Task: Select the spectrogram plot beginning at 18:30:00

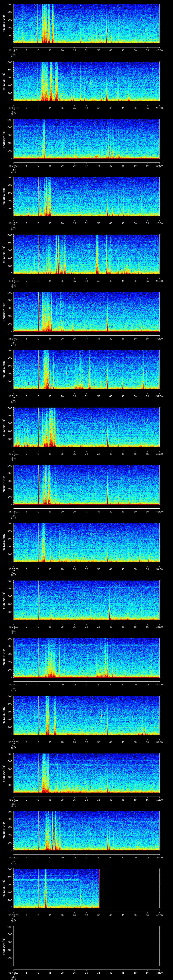Action: [87, 369]
